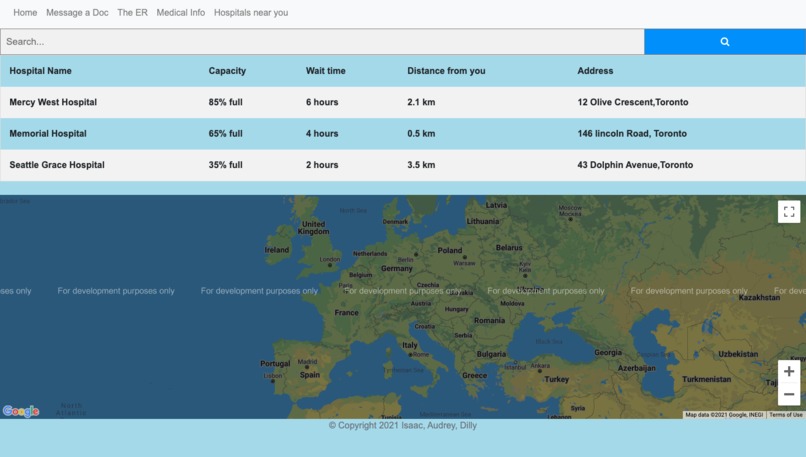This screenshot has width=806, height=457.
Task: Click Italy label on map
Action: (410, 345)
